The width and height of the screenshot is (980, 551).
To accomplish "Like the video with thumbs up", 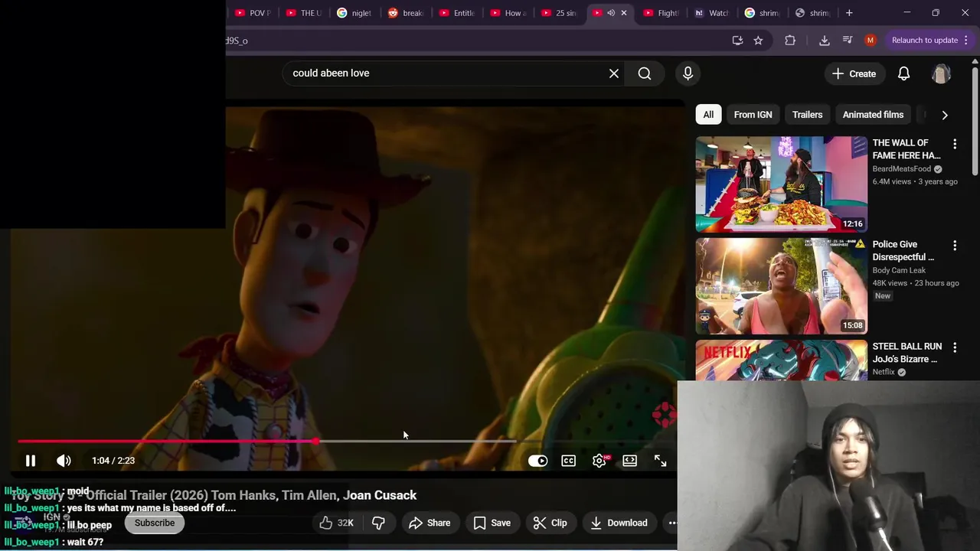I will [x=336, y=523].
